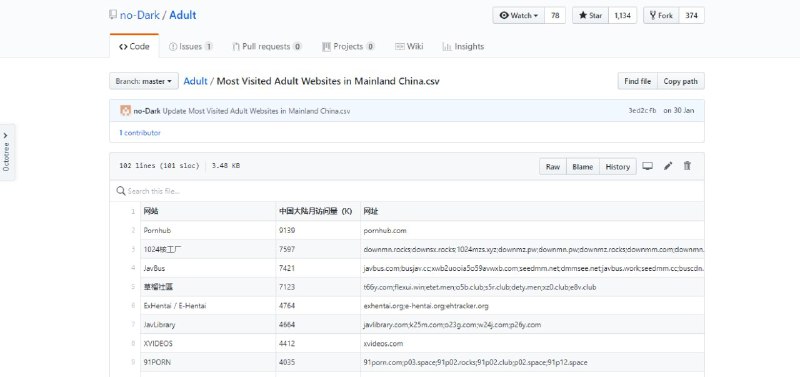Open the Branch: master selector

point(144,81)
